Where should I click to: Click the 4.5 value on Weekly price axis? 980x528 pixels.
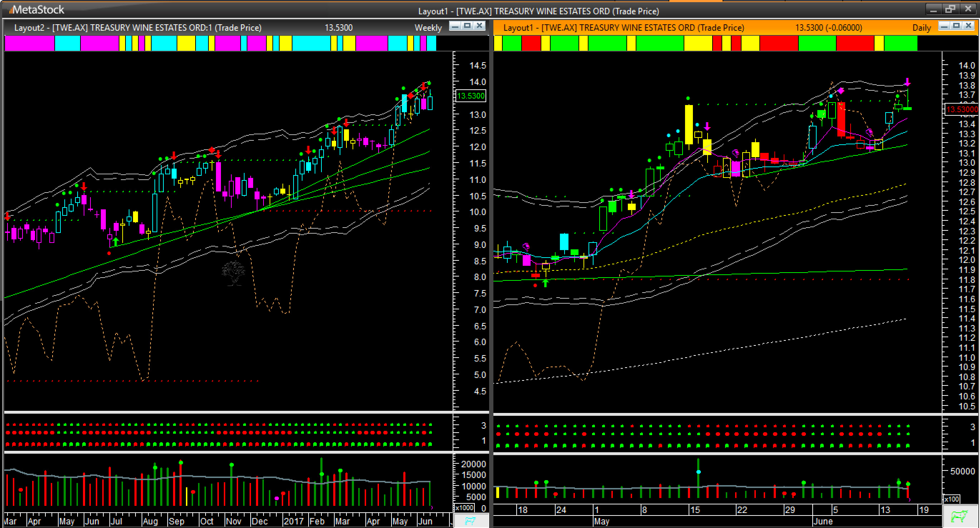coord(480,391)
